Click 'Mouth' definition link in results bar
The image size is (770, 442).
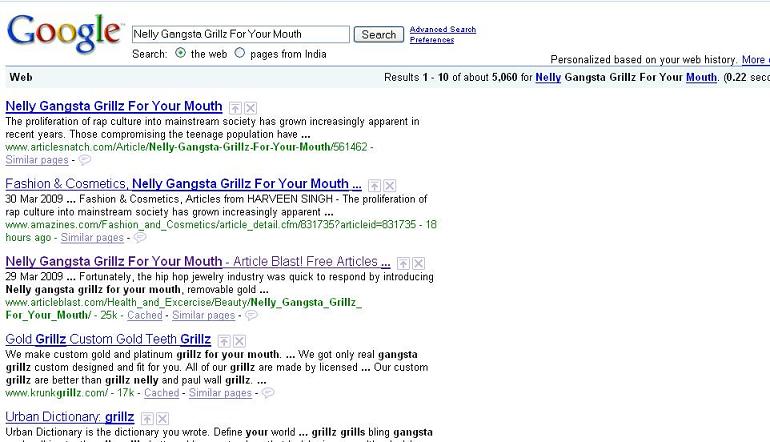(701, 77)
